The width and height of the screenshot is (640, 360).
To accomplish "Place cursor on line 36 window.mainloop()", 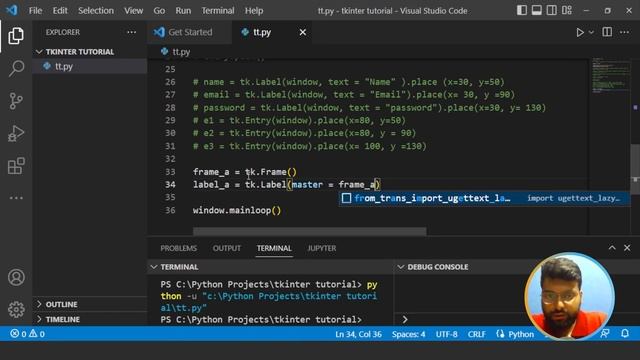I will pyautogui.click(x=237, y=211).
